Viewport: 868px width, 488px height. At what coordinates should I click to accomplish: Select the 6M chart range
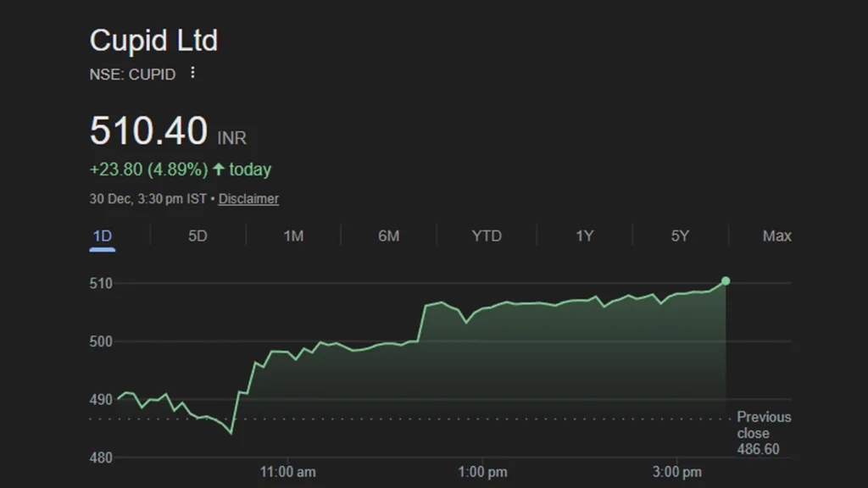388,236
